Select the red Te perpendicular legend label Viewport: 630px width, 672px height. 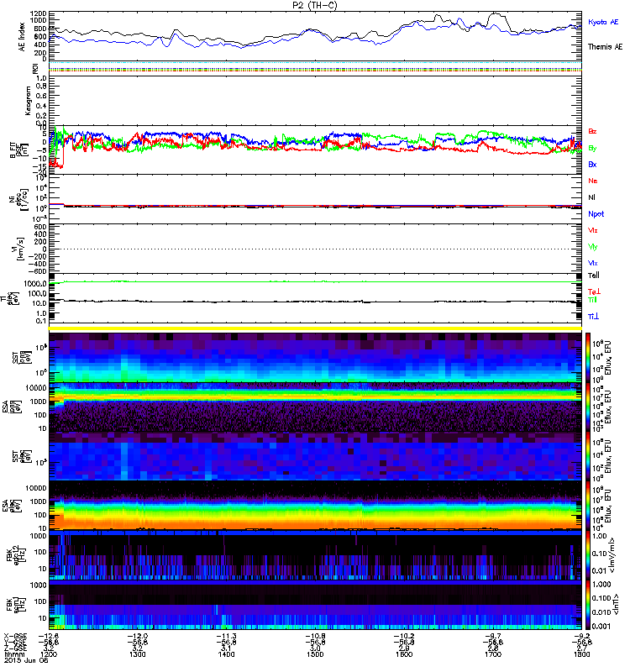coord(594,291)
